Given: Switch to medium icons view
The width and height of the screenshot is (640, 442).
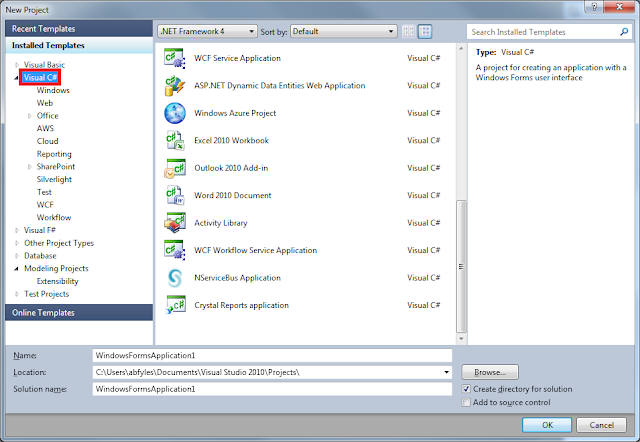Looking at the screenshot, I should pyautogui.click(x=425, y=31).
